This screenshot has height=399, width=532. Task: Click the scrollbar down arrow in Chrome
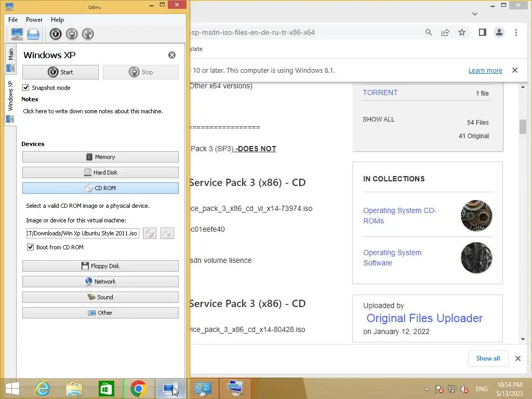[523, 339]
